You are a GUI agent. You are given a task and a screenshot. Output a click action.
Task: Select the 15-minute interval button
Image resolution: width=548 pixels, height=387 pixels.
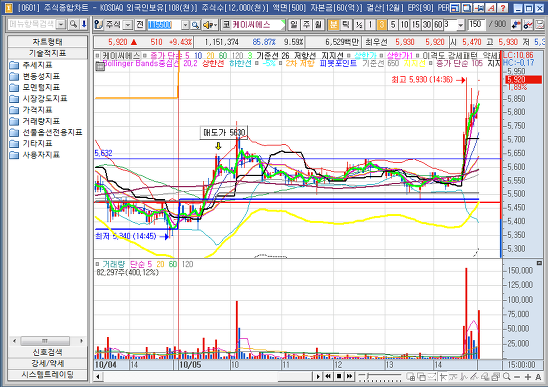tap(416, 25)
